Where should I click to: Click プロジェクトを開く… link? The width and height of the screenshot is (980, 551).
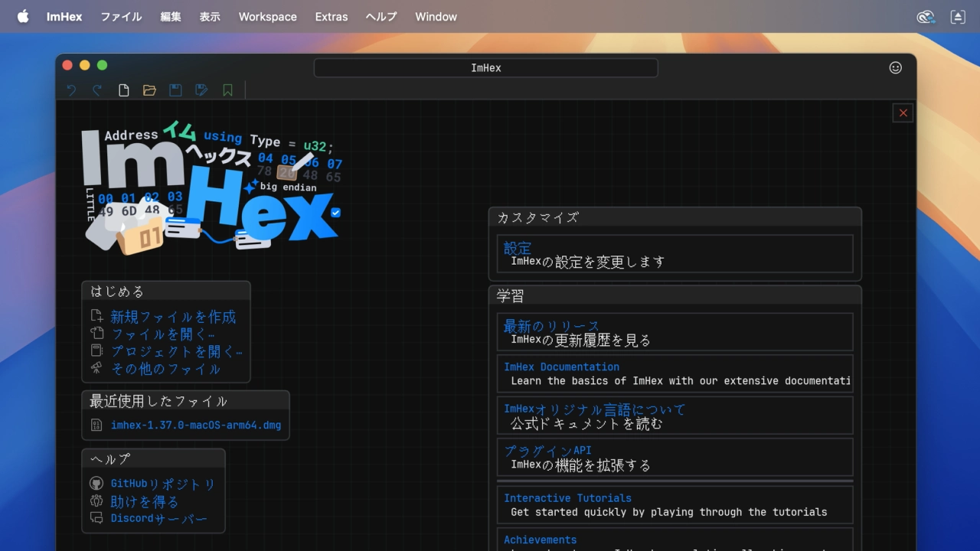(176, 350)
